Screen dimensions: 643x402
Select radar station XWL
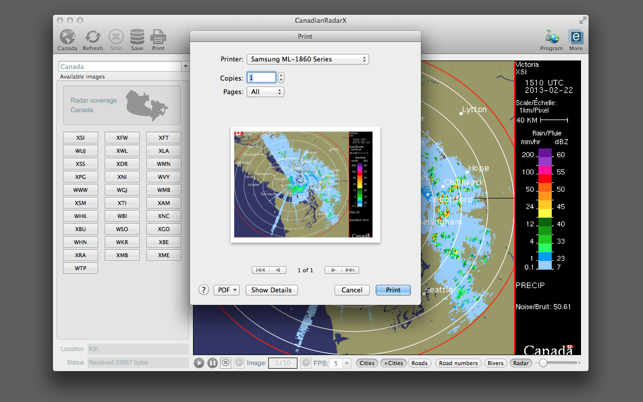tap(122, 151)
